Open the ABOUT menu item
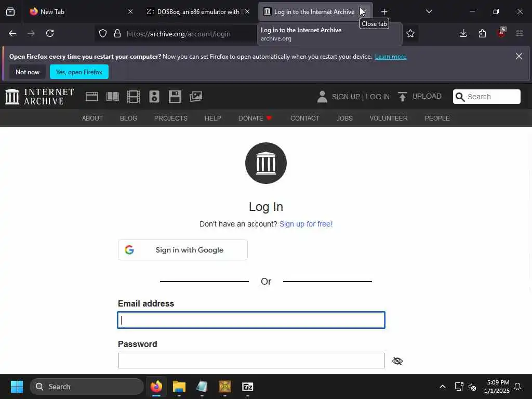This screenshot has height=399, width=532. point(92,118)
